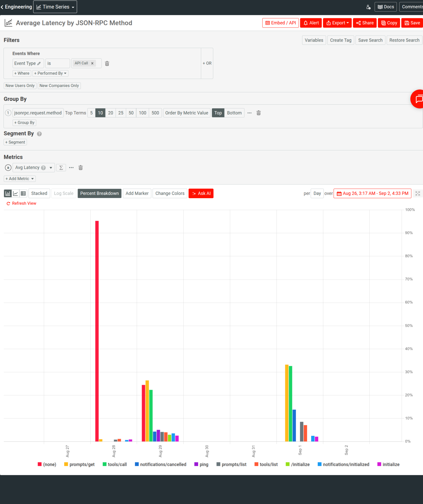
Task: Delete the Avg Latency metric via trash icon
Action: click(81, 167)
